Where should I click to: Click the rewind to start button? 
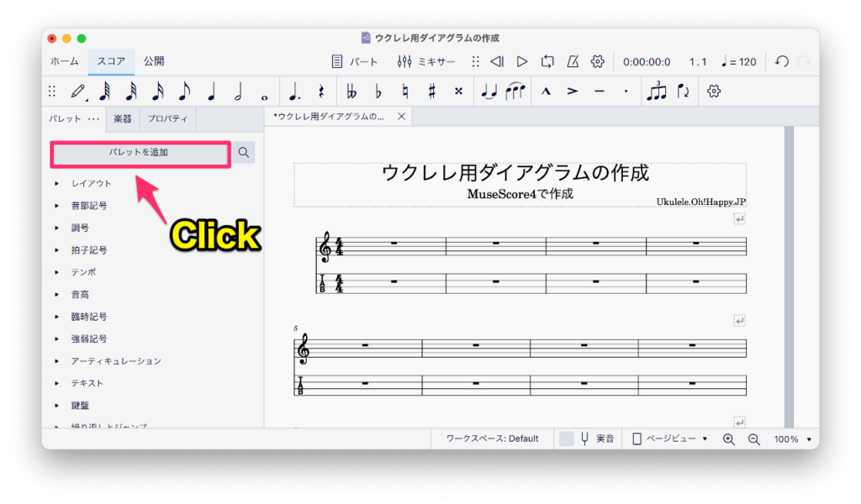[497, 61]
